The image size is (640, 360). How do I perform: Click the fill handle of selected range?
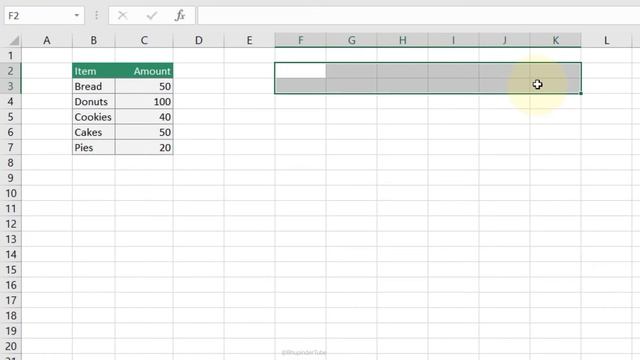(581, 93)
